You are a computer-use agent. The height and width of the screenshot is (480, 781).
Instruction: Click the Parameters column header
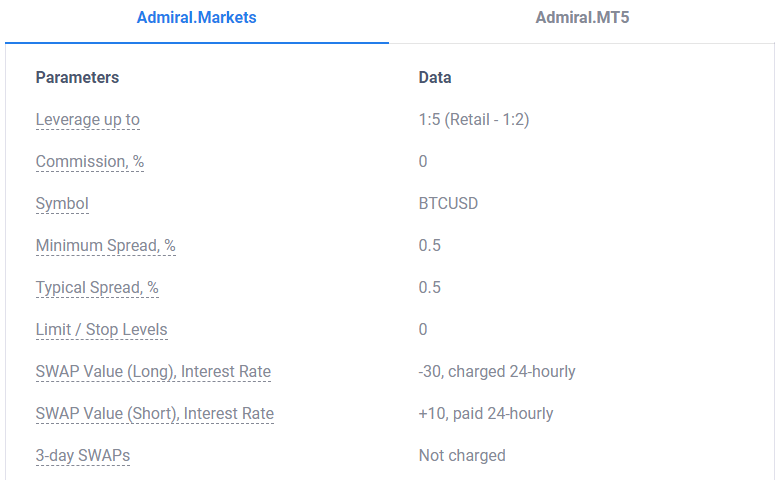(x=77, y=78)
